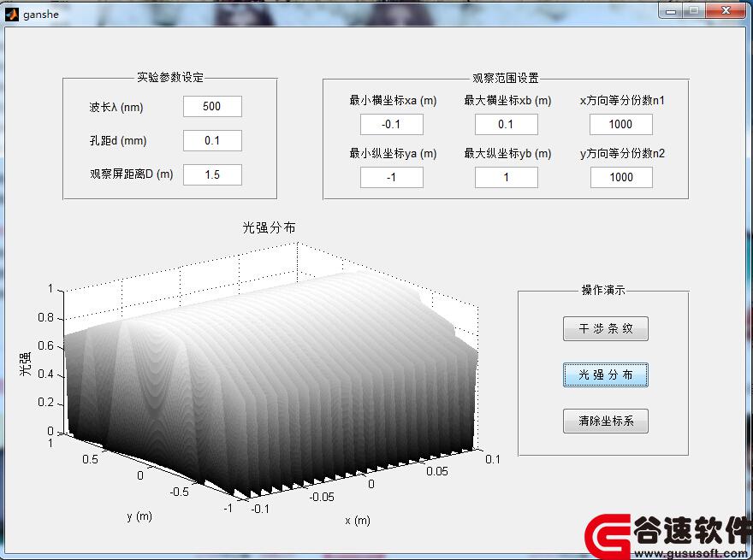Click the x (m) axis label
The width and height of the screenshot is (753, 560).
click(358, 520)
